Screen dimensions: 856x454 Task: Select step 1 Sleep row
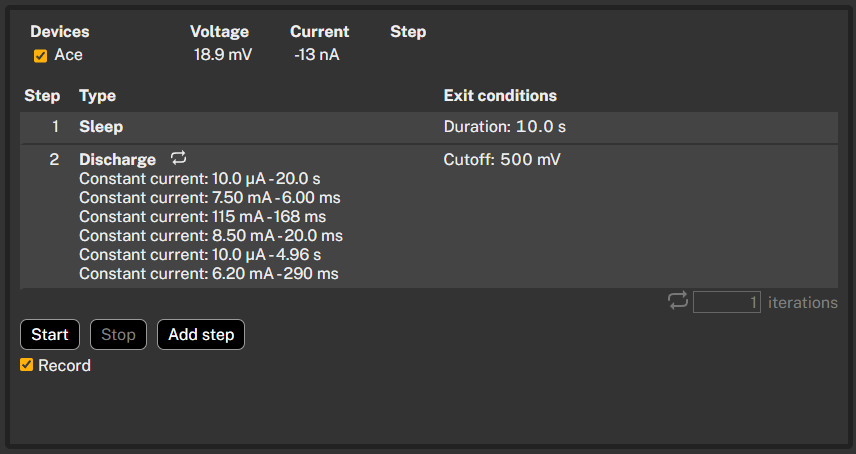[429, 127]
